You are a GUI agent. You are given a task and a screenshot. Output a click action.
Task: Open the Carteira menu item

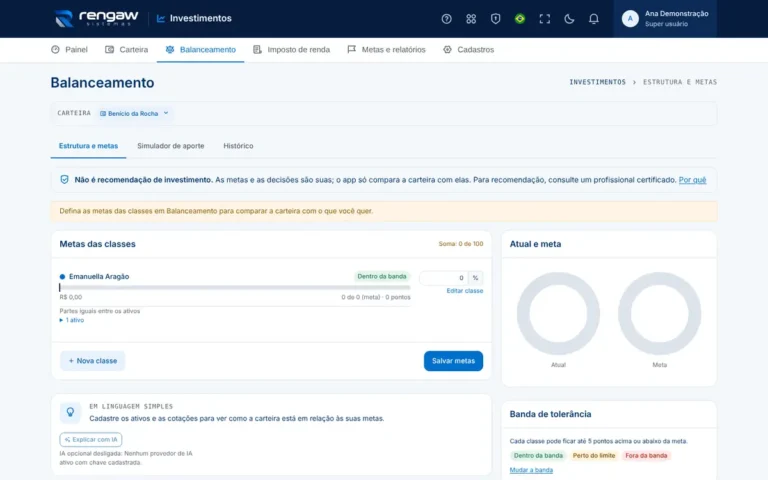[x=126, y=49]
